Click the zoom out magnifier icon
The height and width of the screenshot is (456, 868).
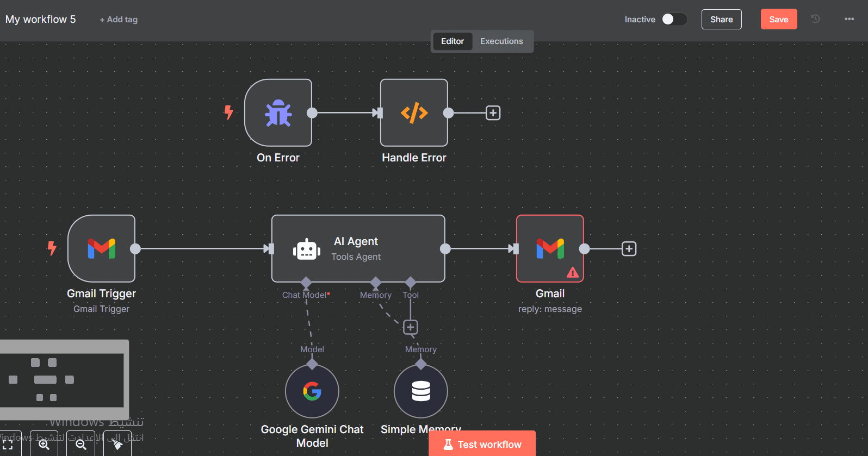click(x=80, y=444)
